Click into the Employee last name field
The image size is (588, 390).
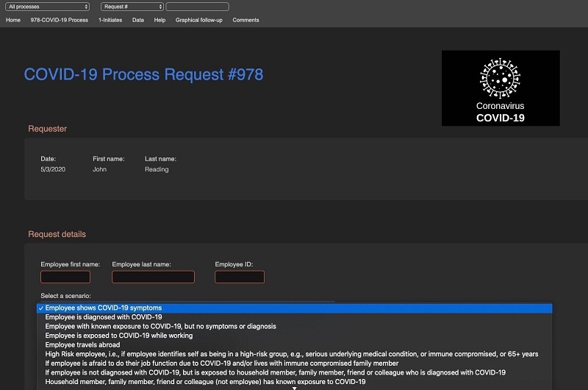point(153,277)
